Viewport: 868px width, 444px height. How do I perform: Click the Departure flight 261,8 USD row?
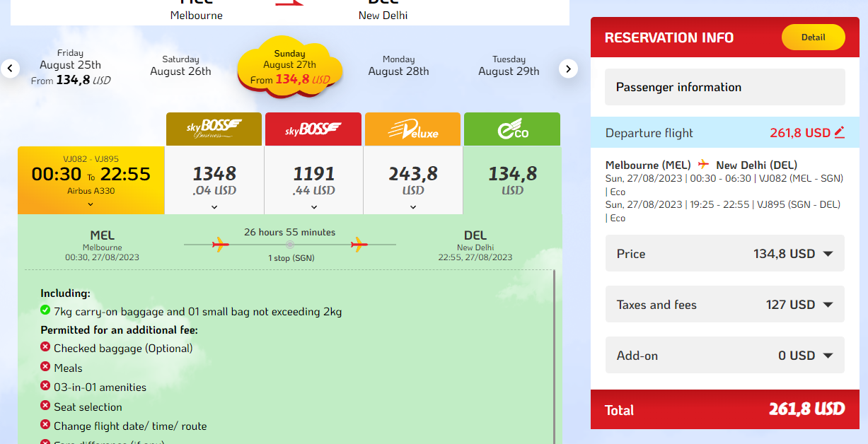coord(725,132)
